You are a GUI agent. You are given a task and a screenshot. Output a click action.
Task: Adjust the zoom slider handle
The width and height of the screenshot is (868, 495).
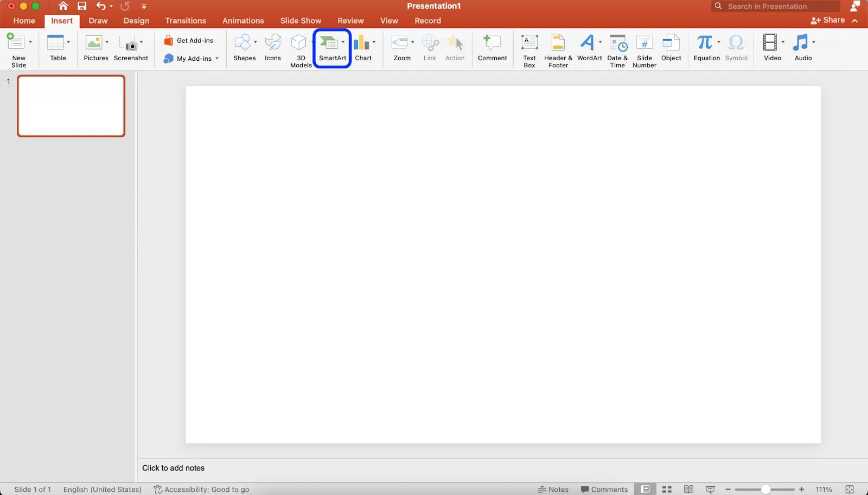coord(765,489)
